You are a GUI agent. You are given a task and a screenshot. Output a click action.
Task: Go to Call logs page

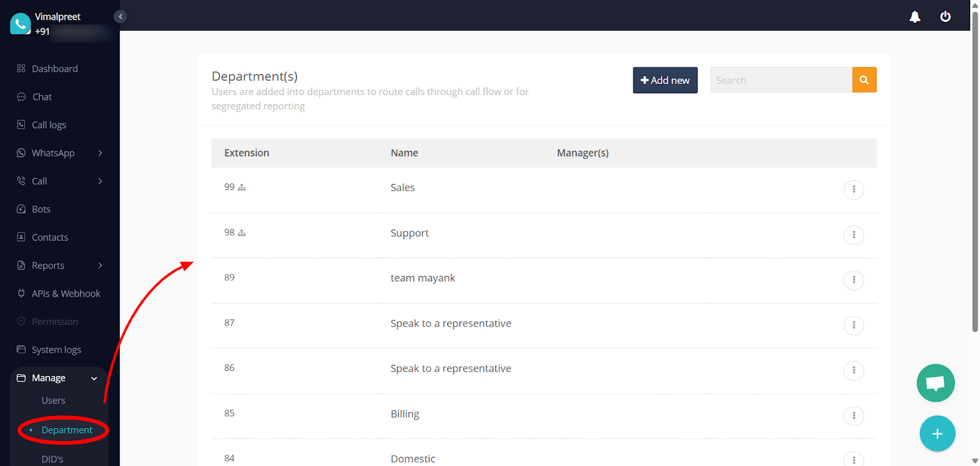(49, 125)
